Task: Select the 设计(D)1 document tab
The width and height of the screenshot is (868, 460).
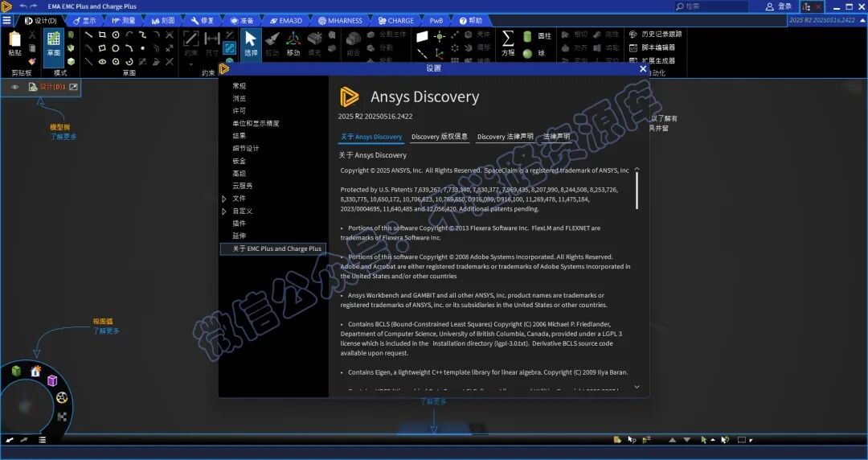Action: point(52,87)
